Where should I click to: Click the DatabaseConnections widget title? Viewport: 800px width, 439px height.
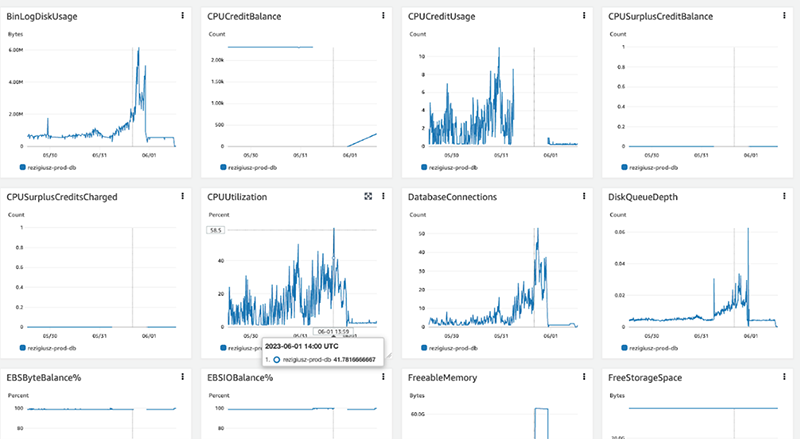(x=452, y=197)
